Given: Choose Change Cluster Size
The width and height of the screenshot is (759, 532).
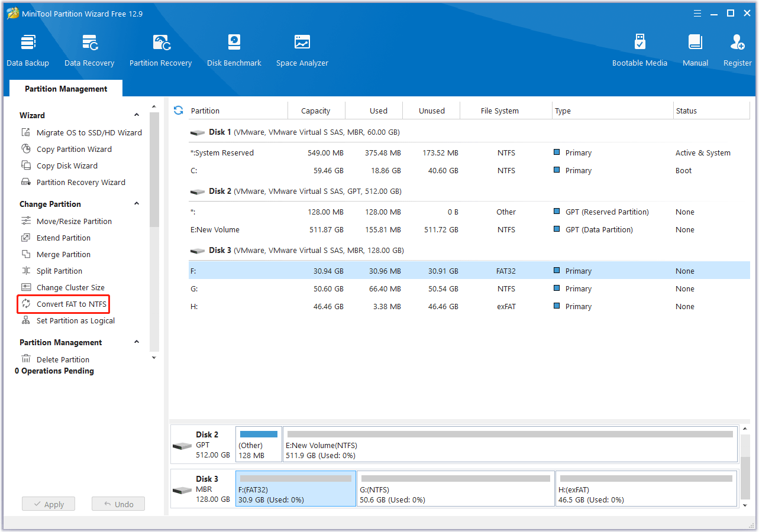Looking at the screenshot, I should pos(63,287).
